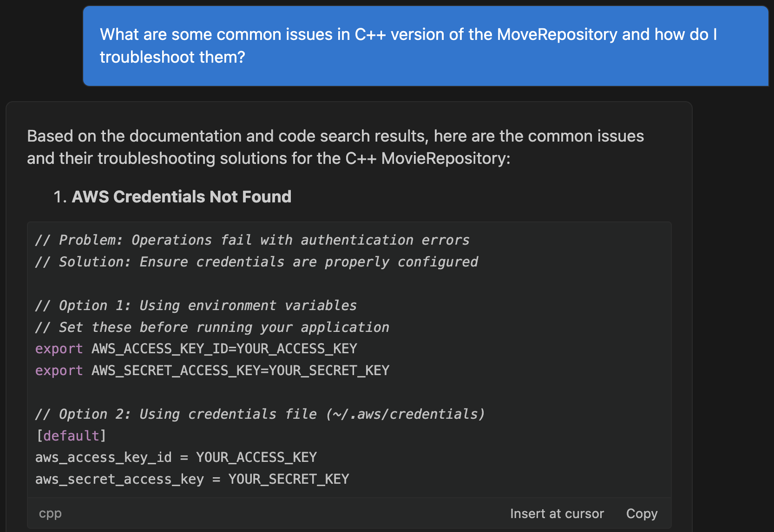Select the AWS Credentials Not Found heading
The image size is (774, 532).
pyautogui.click(x=182, y=196)
